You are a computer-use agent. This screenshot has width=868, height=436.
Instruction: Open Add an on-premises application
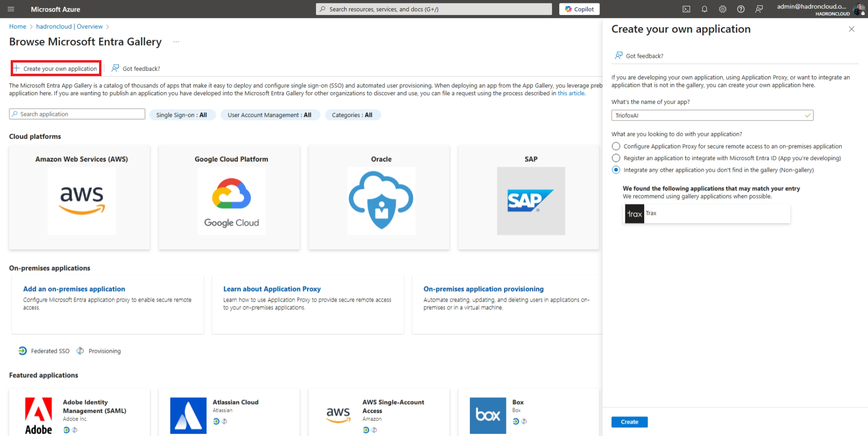click(x=74, y=289)
